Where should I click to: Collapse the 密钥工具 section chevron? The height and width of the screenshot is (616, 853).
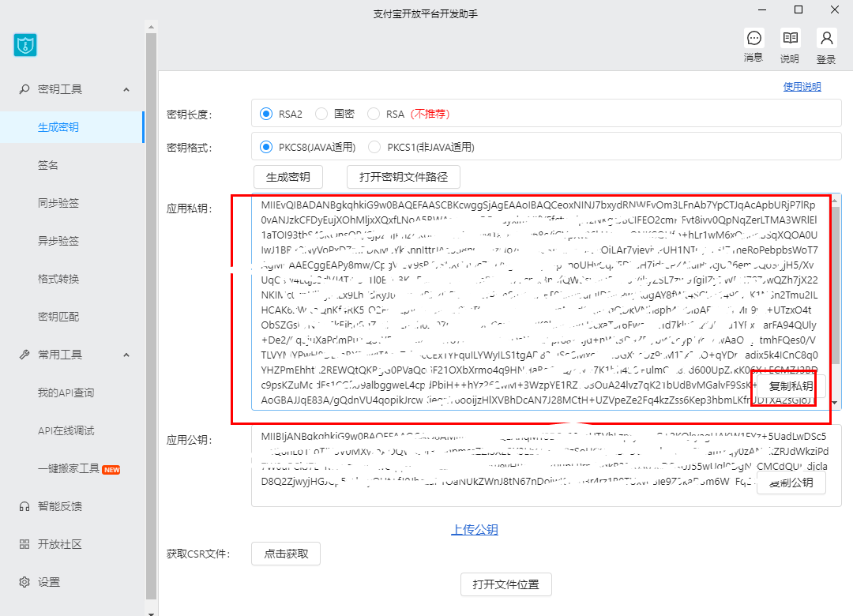126,89
